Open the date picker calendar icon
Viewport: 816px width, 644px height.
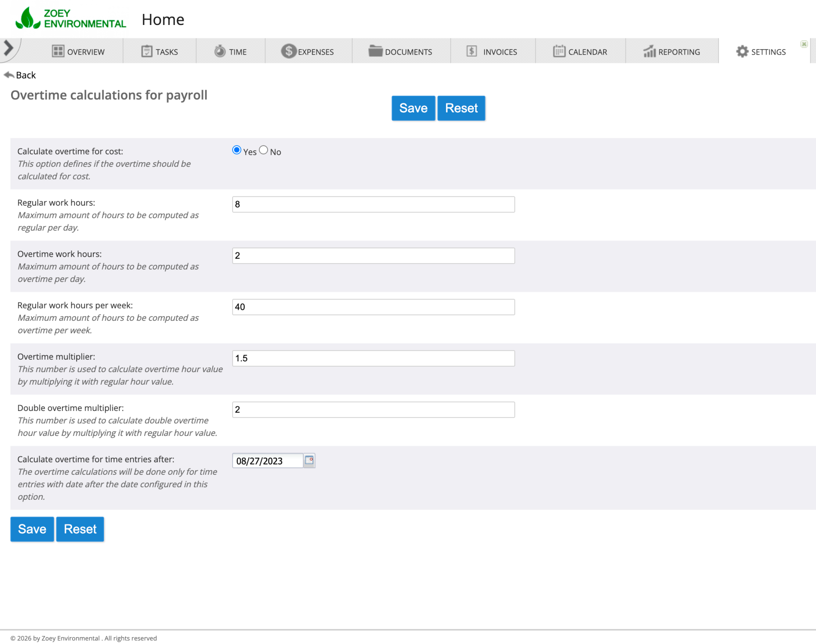pyautogui.click(x=309, y=460)
